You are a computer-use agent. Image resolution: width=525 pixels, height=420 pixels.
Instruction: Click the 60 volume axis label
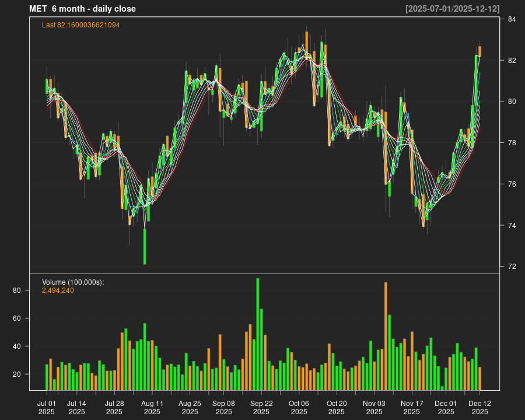[17, 318]
